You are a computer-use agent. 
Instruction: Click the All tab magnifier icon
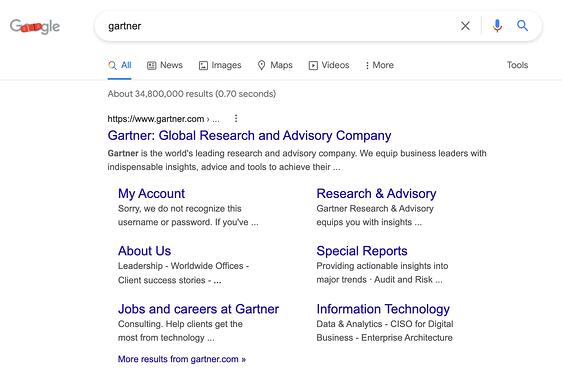click(112, 65)
